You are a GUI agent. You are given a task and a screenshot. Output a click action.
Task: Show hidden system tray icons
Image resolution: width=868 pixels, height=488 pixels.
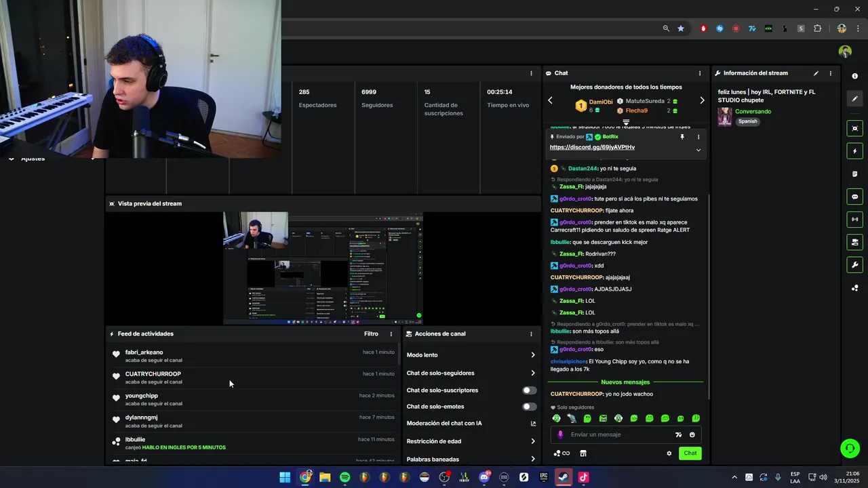734,477
